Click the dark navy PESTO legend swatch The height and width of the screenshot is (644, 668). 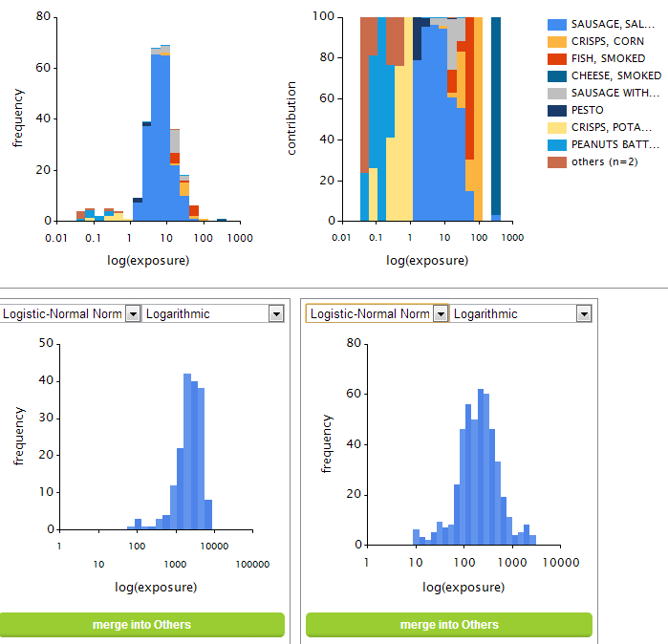(x=557, y=110)
